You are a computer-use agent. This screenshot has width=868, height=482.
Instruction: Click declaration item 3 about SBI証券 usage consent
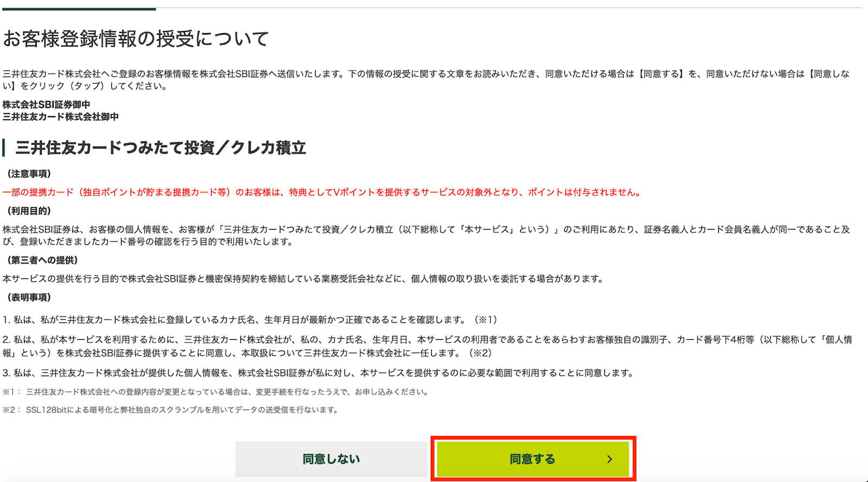point(318,373)
